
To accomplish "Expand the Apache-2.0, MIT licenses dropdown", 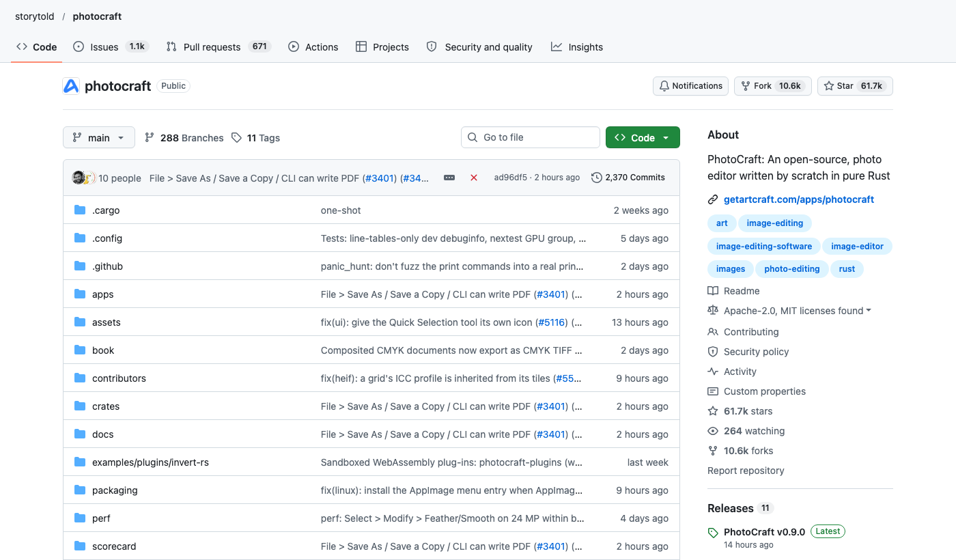I will pos(797,311).
